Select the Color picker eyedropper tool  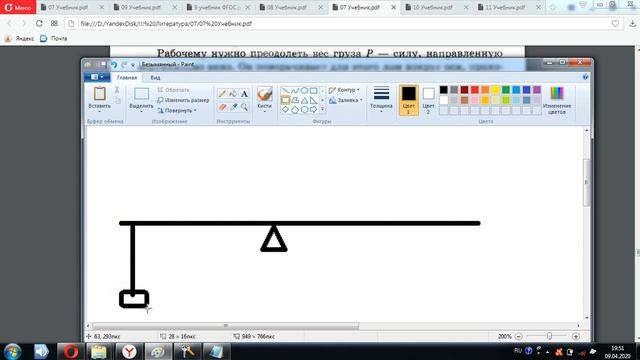tap(233, 107)
